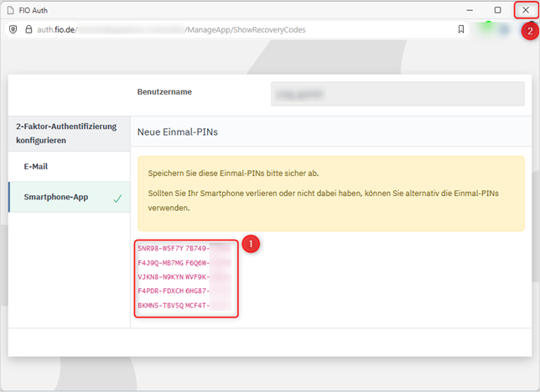This screenshot has height=392, width=540.
Task: Click the first one-time PIN starting 5NR98
Action: (173, 249)
